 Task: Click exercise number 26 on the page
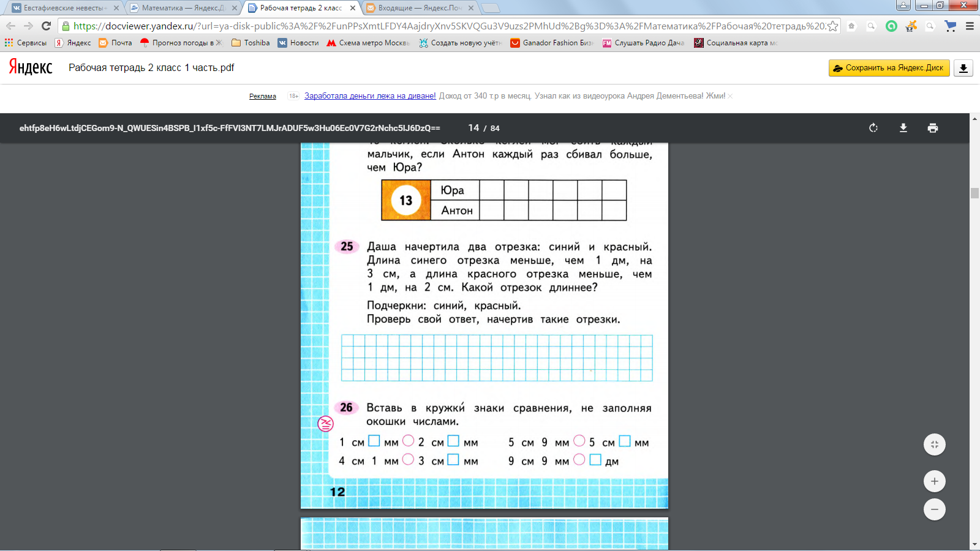347,407
